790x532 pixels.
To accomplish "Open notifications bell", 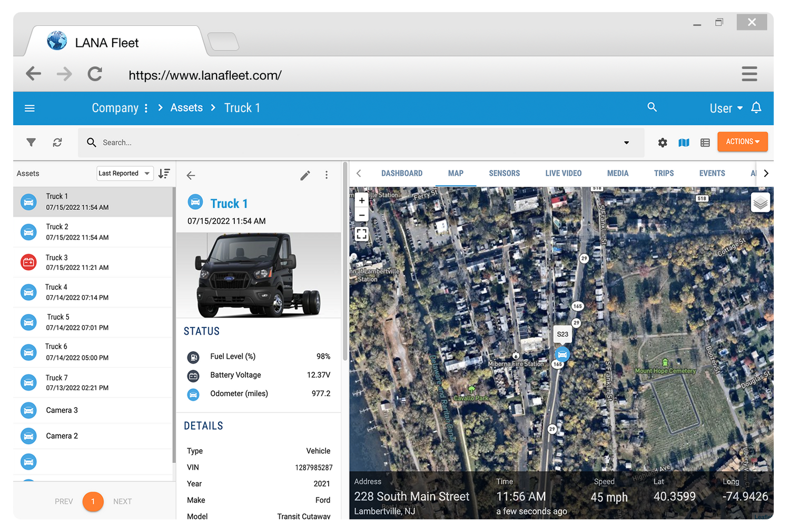I will pyautogui.click(x=756, y=108).
